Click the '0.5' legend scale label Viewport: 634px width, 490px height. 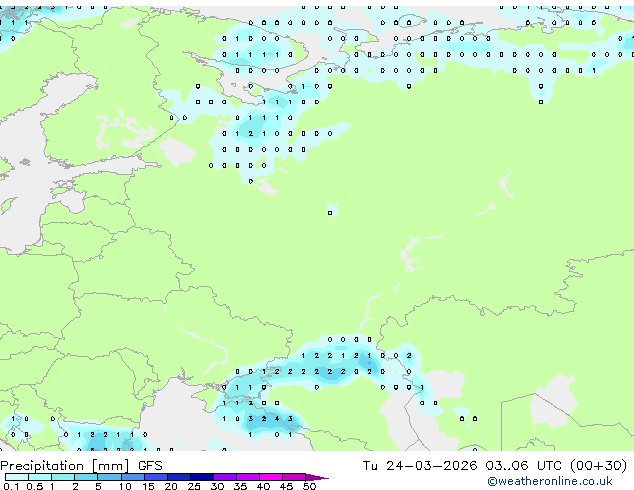pyautogui.click(x=35, y=486)
